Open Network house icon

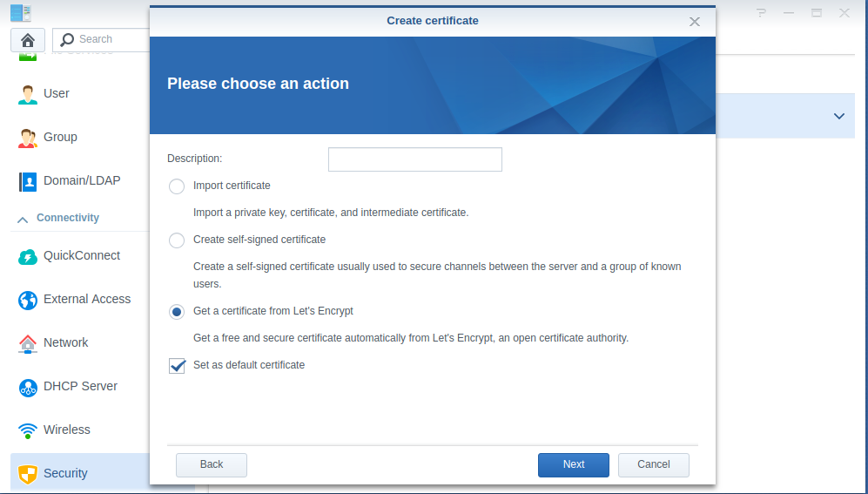28,343
